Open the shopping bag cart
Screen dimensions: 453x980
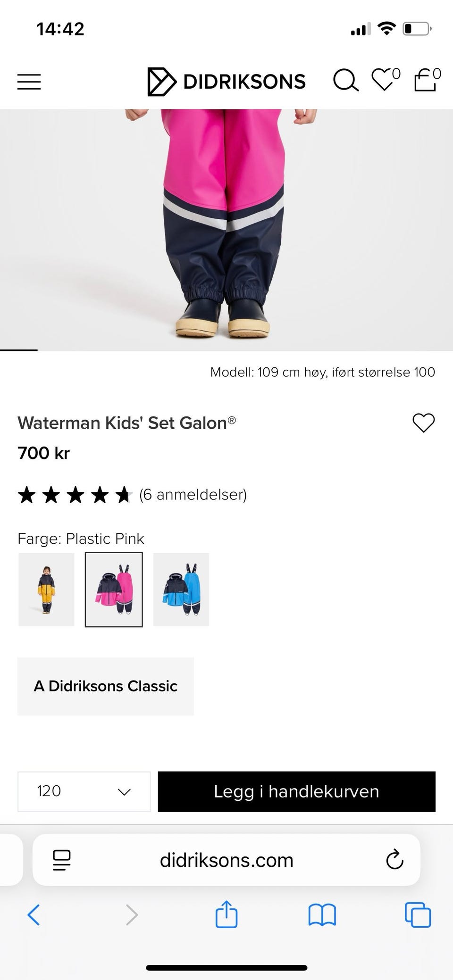pos(426,80)
